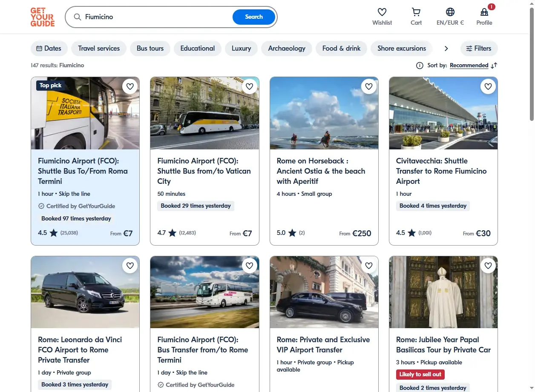
Task: Click the airport terminal building photo
Action: tap(443, 113)
